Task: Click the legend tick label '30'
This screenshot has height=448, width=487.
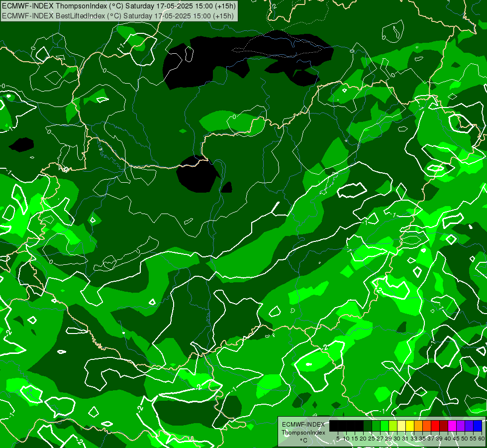Action: pos(397,439)
